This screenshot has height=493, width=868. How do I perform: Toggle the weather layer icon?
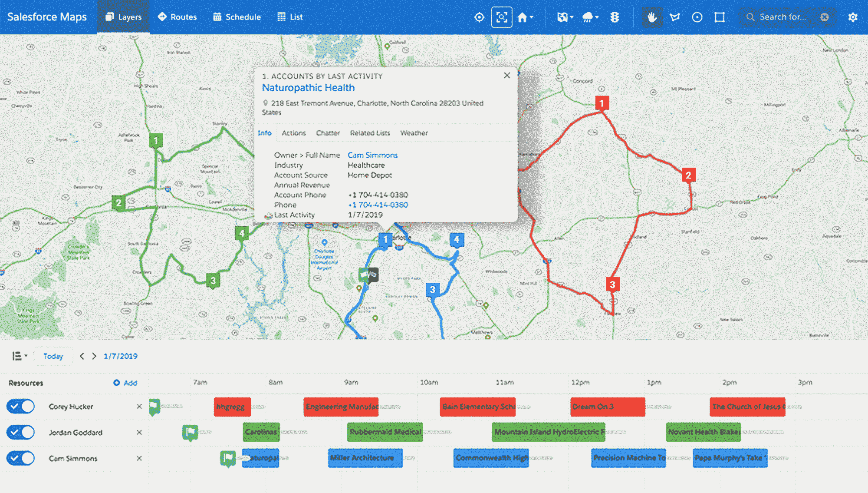tap(590, 17)
